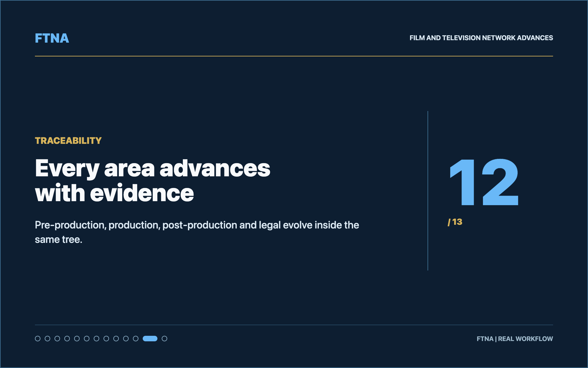Click 'FTNA | REAL WORKFLOW' footer text
This screenshot has width=588, height=368.
coord(515,339)
